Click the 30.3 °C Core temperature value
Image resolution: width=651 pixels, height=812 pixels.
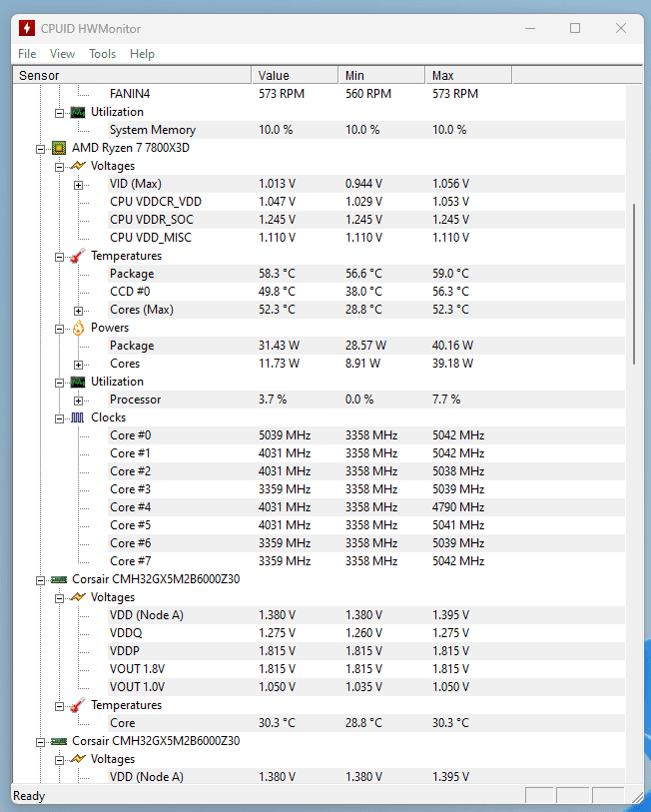[278, 723]
